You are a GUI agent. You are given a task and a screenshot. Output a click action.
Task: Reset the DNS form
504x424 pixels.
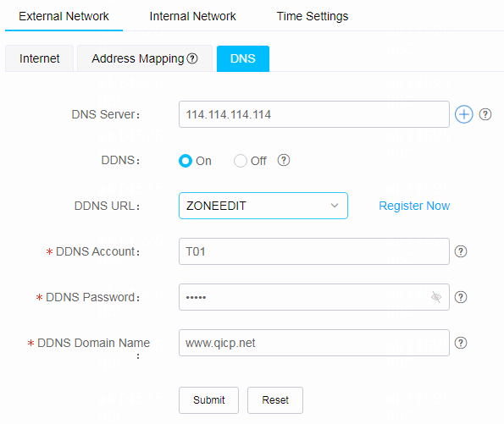point(275,400)
